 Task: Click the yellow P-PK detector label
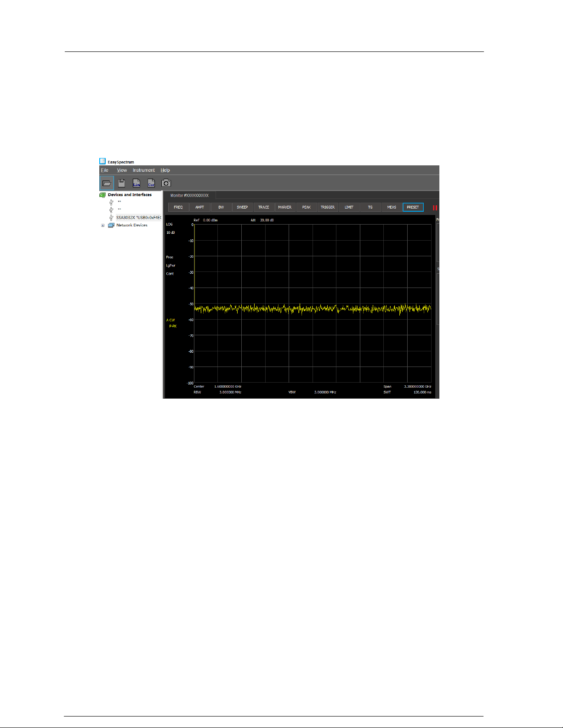[173, 326]
